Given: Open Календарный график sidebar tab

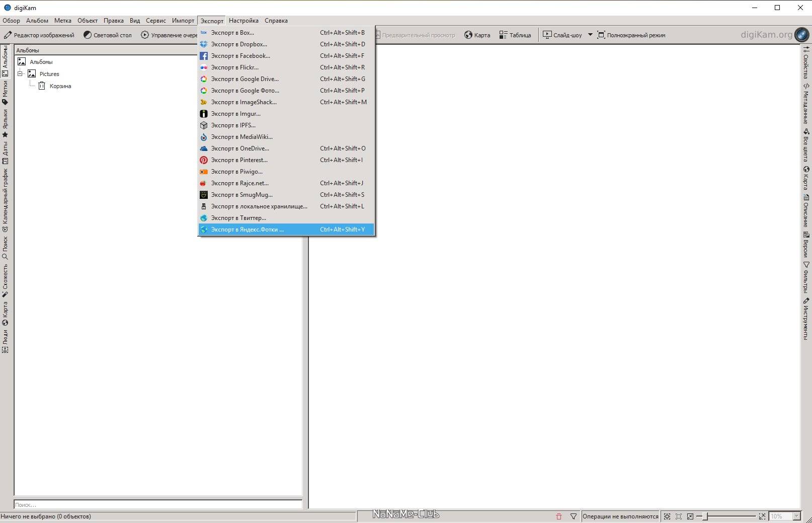Looking at the screenshot, I should coord(5,200).
